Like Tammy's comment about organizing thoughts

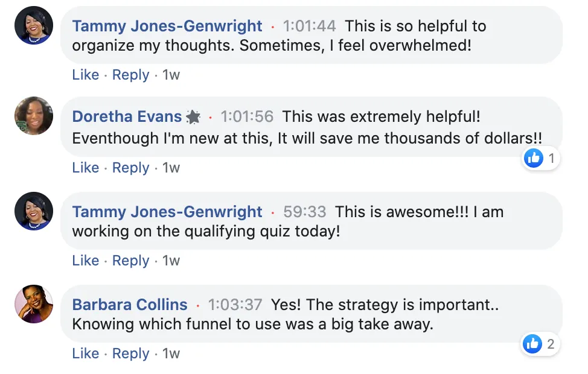point(86,75)
